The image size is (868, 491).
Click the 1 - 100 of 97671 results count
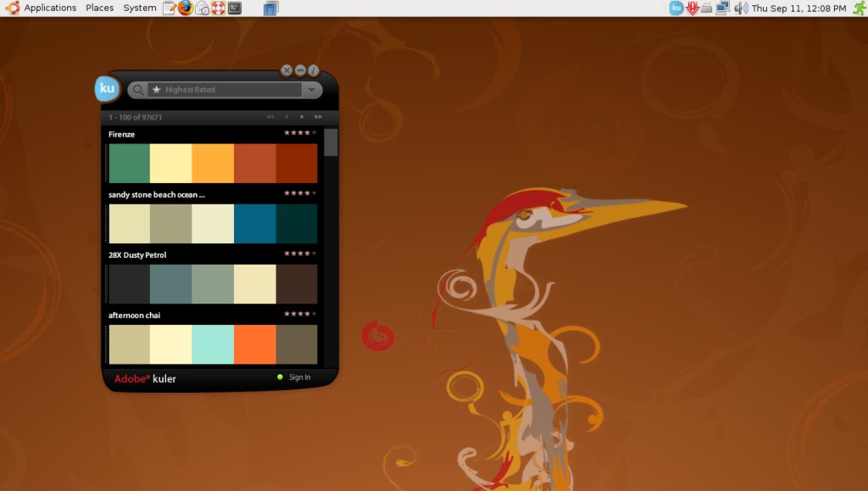(135, 117)
